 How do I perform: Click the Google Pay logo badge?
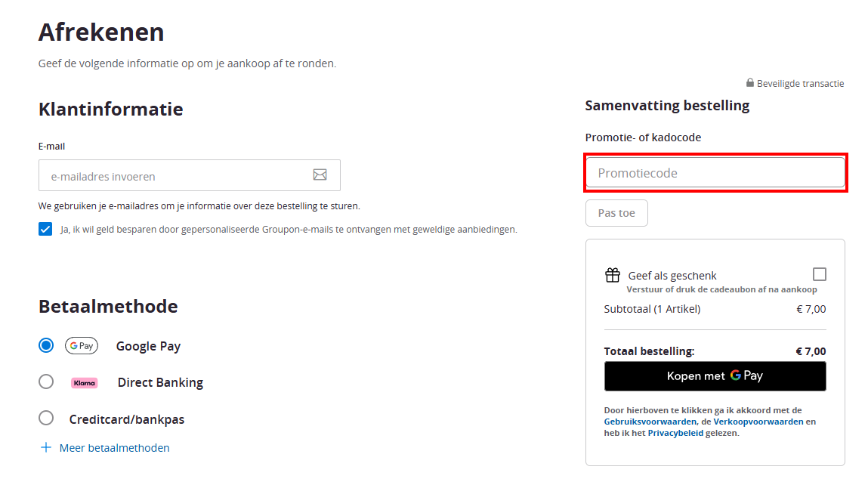coord(82,345)
